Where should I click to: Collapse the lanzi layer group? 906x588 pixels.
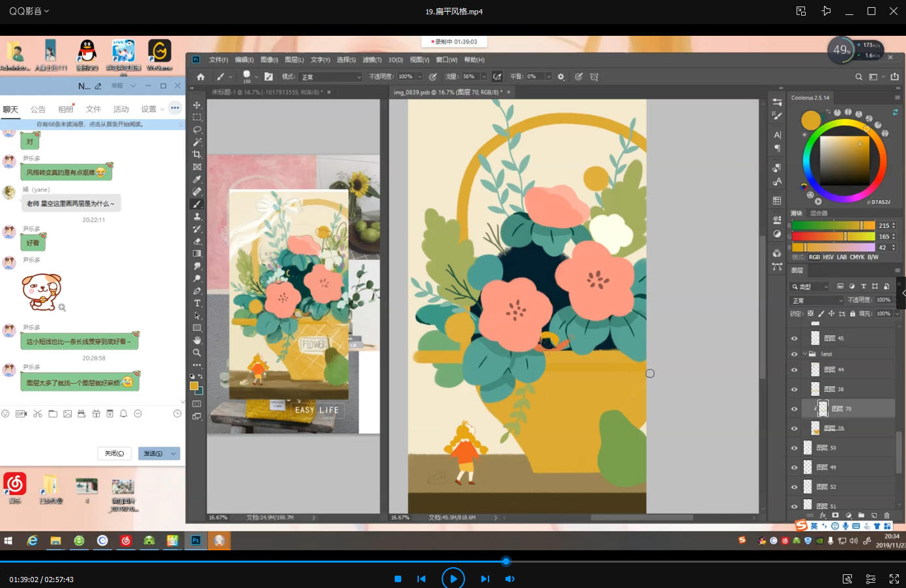[805, 354]
